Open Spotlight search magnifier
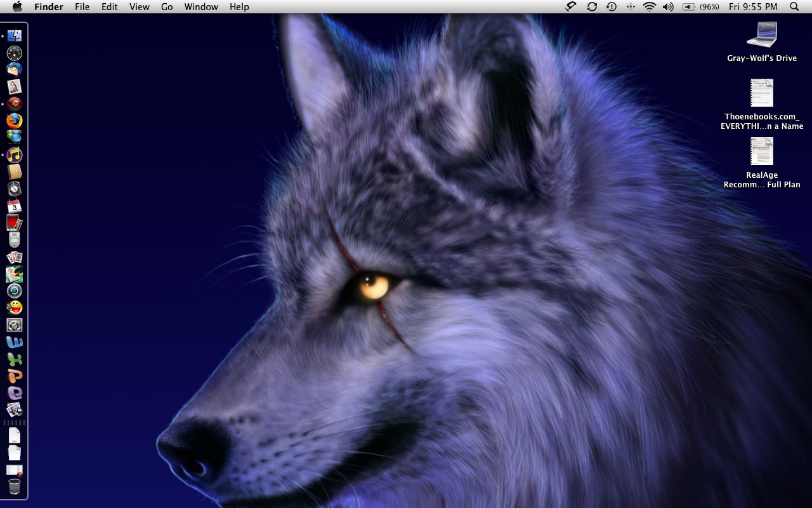Viewport: 812px width, 508px height. click(794, 6)
